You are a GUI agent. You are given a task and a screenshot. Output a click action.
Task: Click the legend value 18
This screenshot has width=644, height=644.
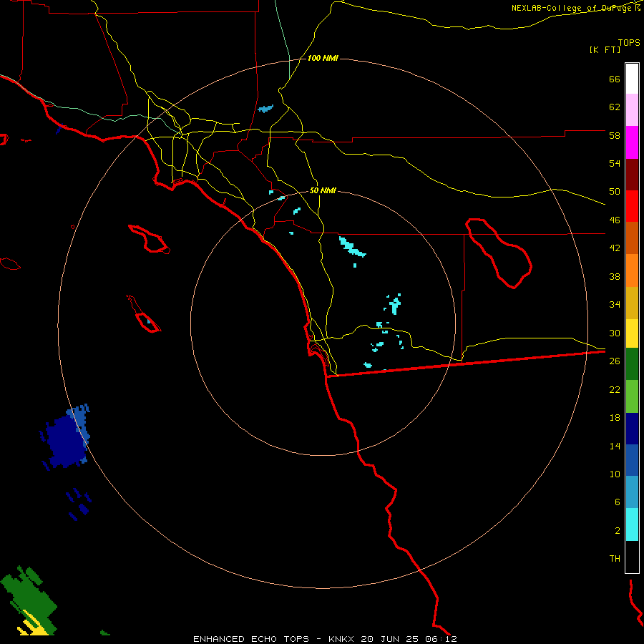tap(615, 418)
